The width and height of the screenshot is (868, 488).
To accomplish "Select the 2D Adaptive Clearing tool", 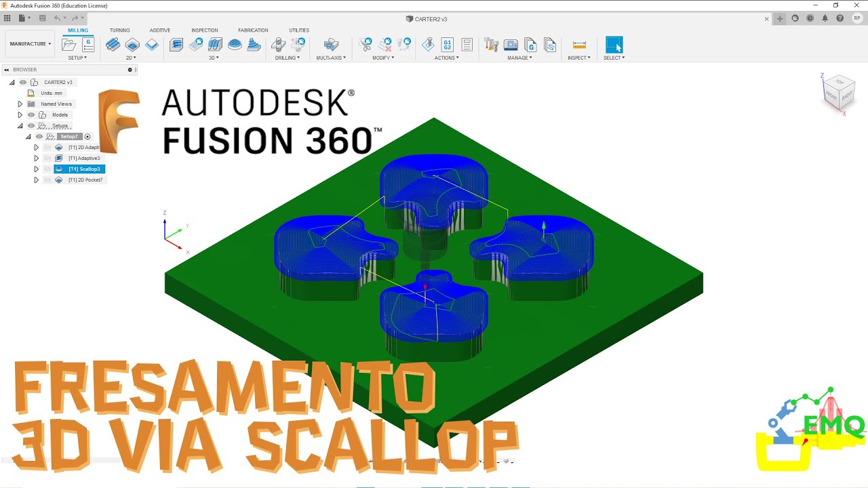I will tap(113, 45).
